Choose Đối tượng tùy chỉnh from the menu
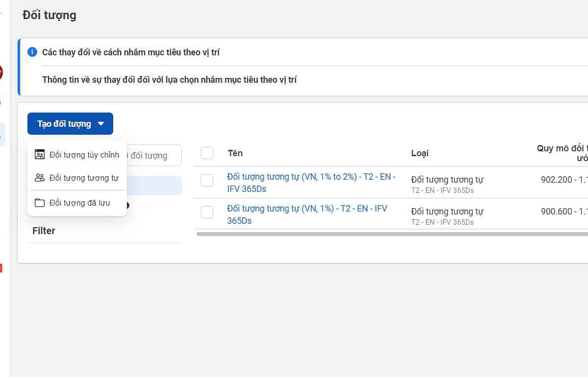 tap(84, 155)
